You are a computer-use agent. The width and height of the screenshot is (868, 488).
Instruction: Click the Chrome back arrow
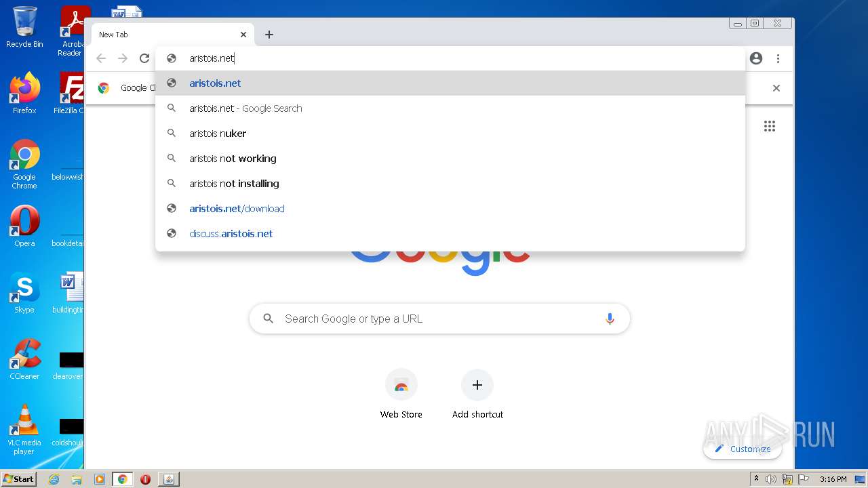(x=101, y=58)
